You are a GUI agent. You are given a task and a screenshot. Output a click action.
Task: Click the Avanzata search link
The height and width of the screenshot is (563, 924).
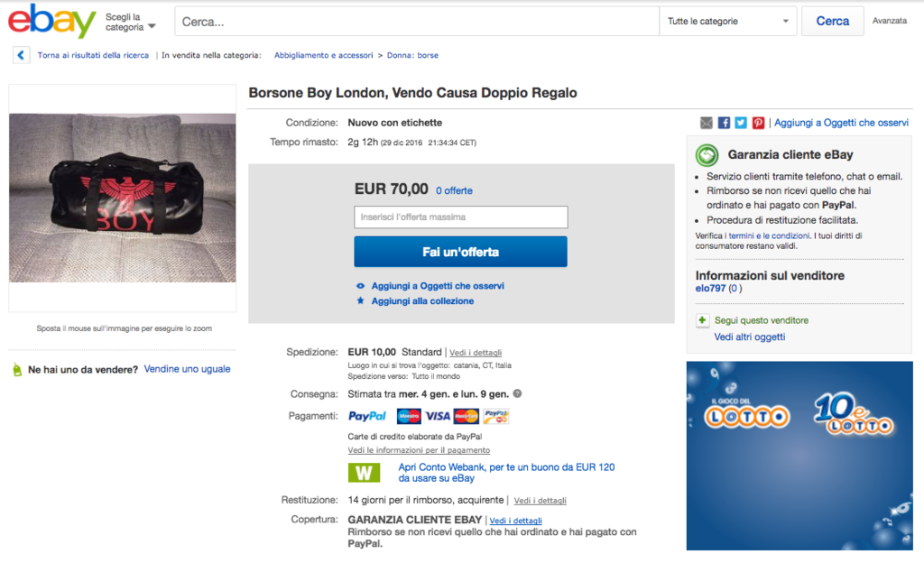coord(889,21)
